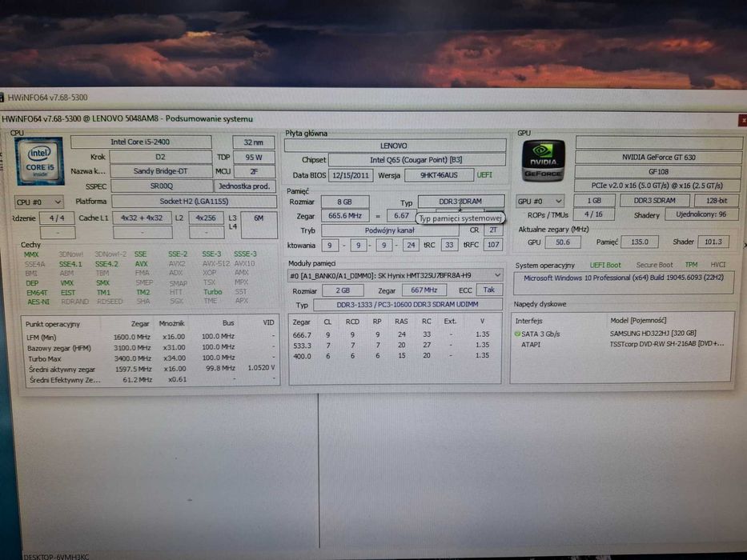747x560 pixels.
Task: Expand the memory module selector SK Hynix
Action: (x=395, y=275)
